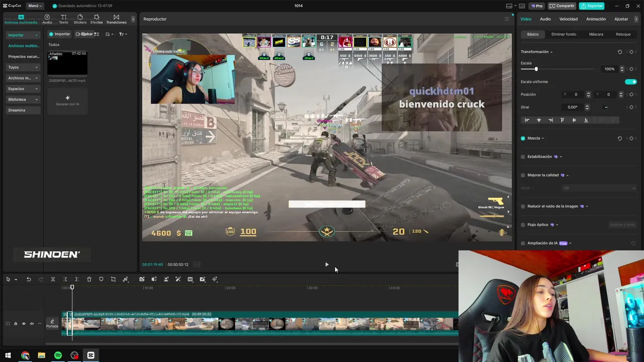Open the Menú dropdown
Viewport: 644px width, 362px height.
coord(35,6)
